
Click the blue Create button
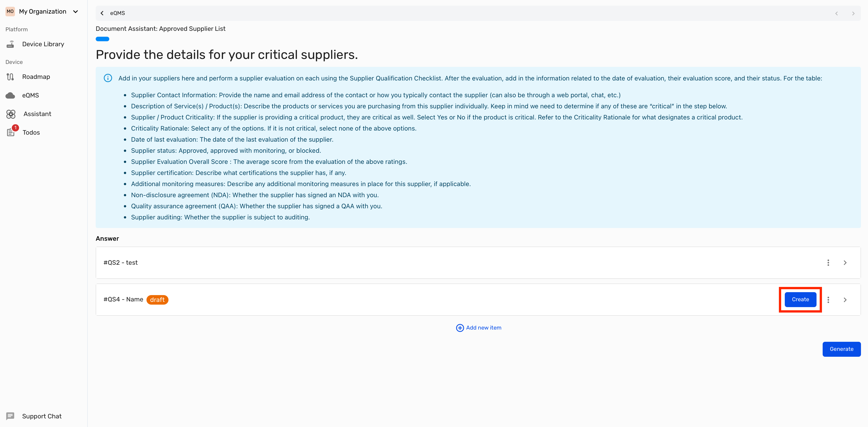coord(800,299)
